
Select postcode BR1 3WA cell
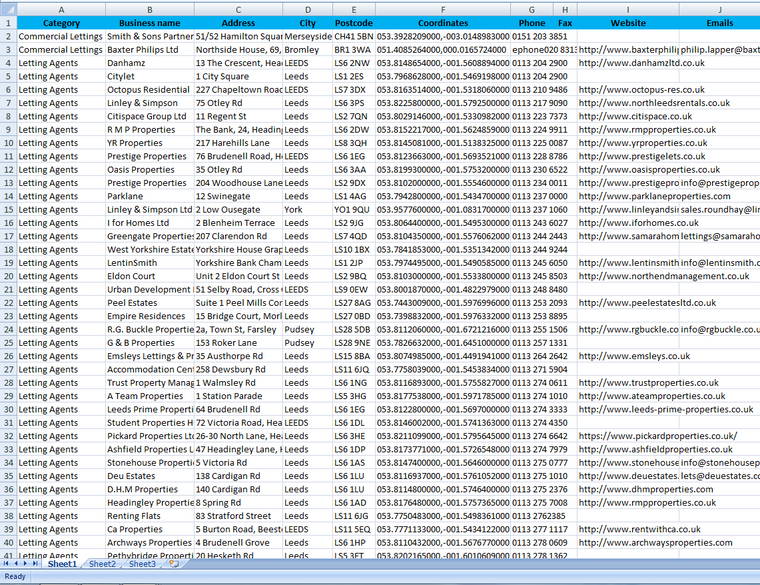click(x=354, y=49)
